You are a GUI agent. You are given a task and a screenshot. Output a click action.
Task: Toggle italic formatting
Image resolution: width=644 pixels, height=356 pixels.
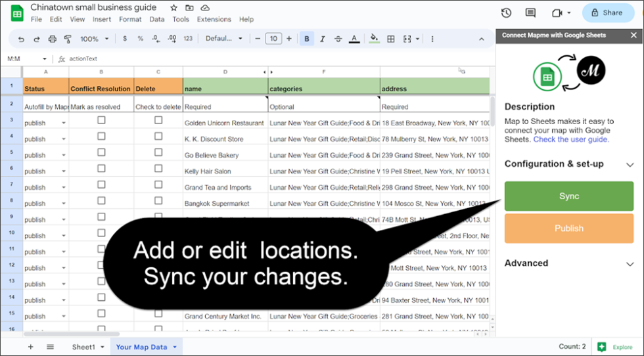click(323, 39)
